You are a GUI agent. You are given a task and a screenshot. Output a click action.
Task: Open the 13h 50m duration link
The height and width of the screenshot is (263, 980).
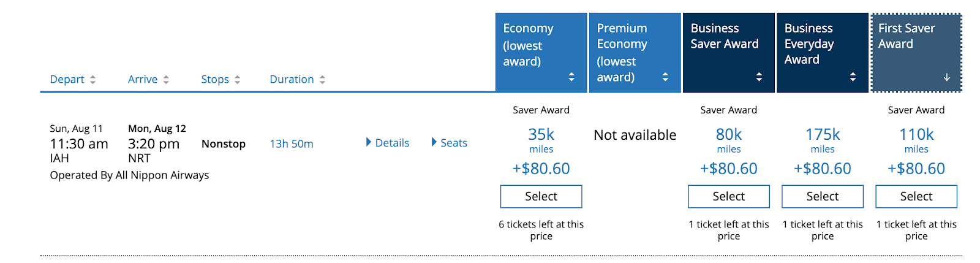pyautogui.click(x=292, y=144)
